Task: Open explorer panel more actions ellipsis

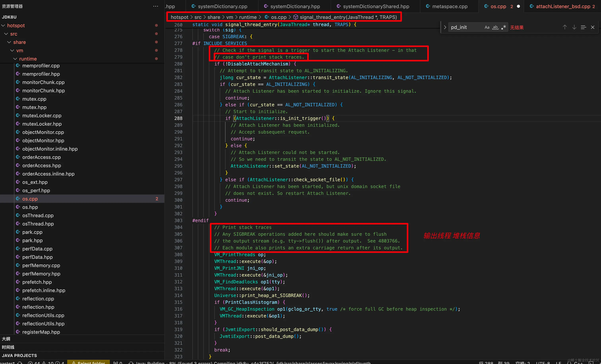Action: (156, 6)
